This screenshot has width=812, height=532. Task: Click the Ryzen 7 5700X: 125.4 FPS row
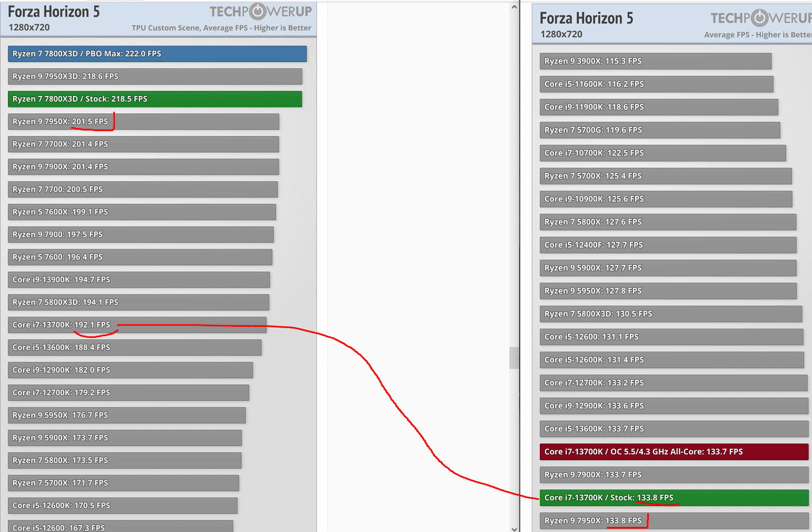click(x=666, y=176)
